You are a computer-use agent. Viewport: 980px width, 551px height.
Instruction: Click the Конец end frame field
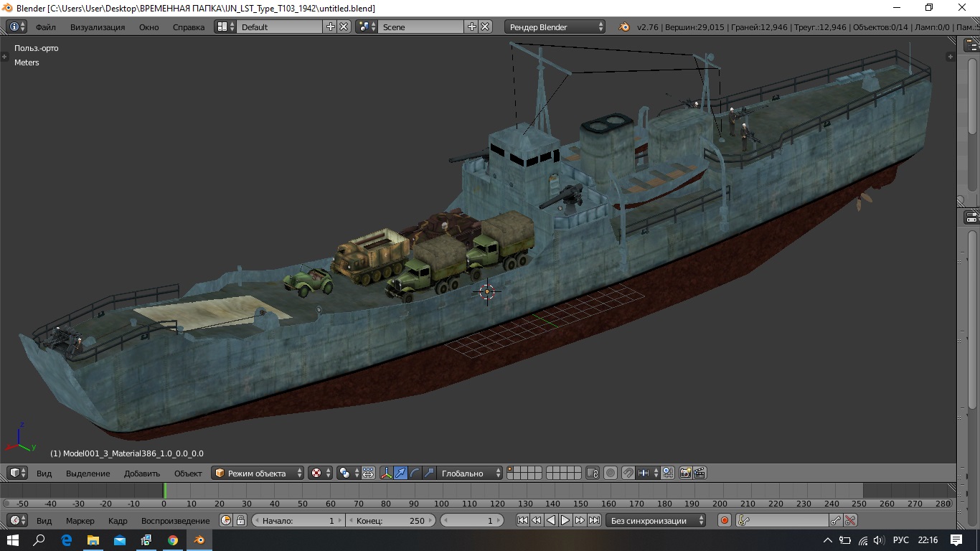point(390,521)
